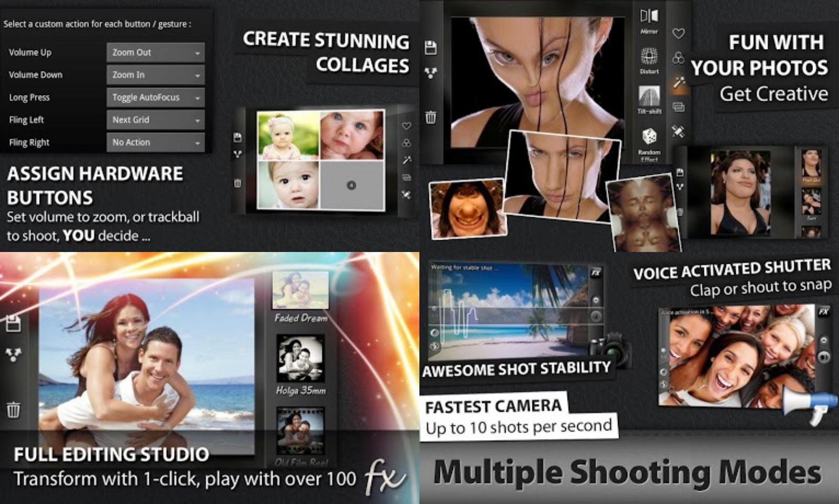The width and height of the screenshot is (839, 504).
Task: Choose the Distort effect
Action: point(649,60)
